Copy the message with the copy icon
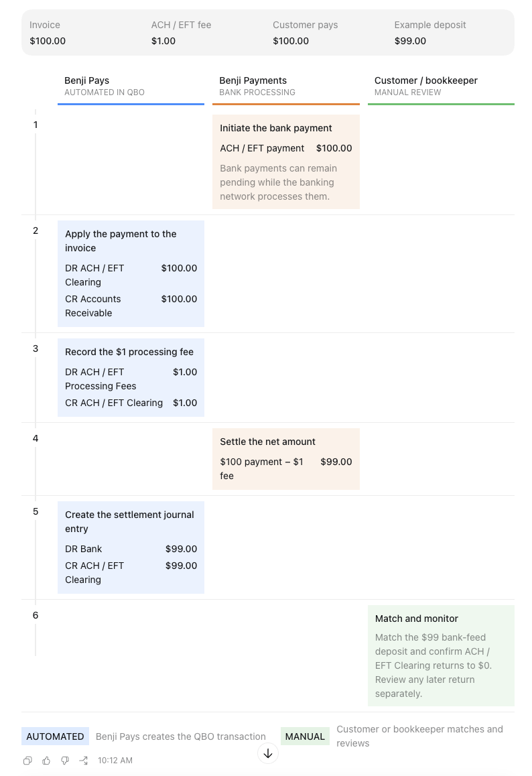This screenshot has height=776, width=532. click(x=27, y=761)
